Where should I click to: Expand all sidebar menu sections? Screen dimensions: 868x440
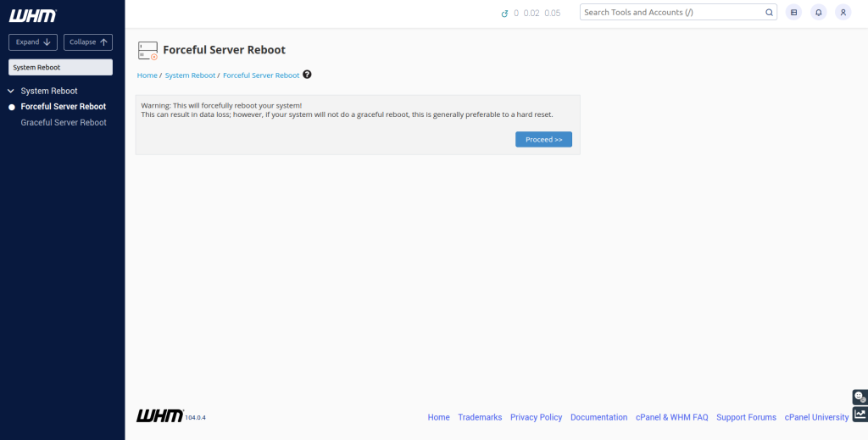coord(33,42)
